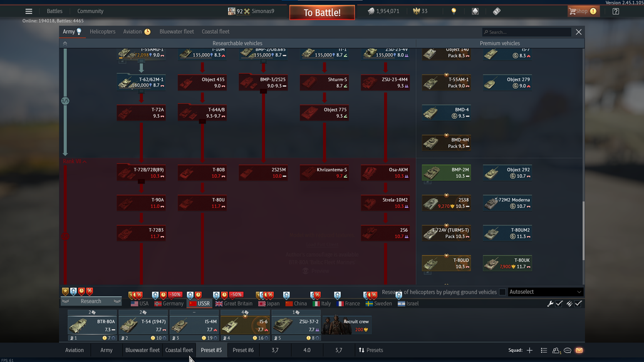Click the diamond-shaped icon in top bar
The width and height of the screenshot is (644, 362).
(x=475, y=11)
